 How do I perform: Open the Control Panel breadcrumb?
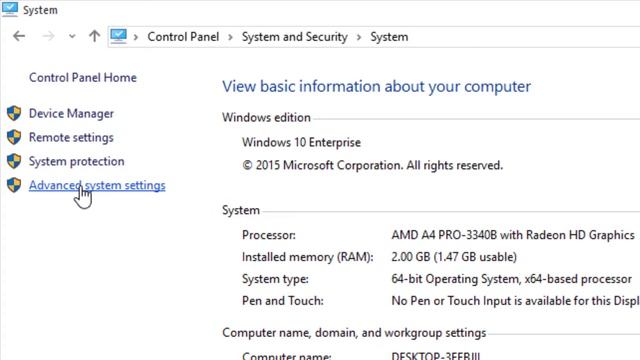point(183,37)
